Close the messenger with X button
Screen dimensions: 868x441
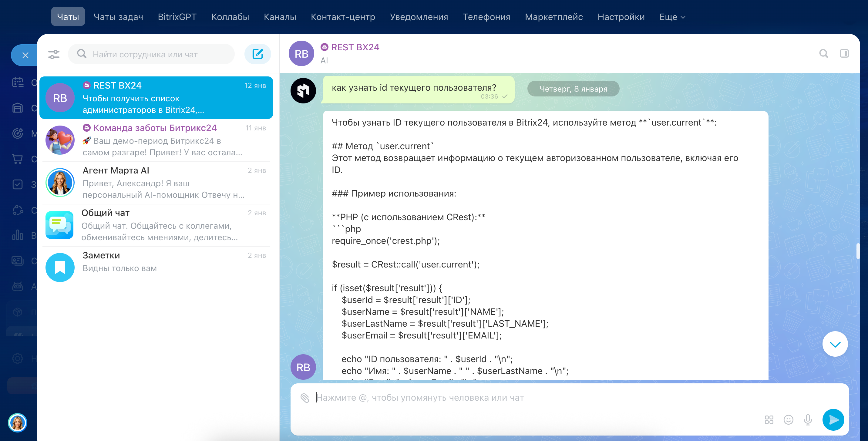(25, 55)
